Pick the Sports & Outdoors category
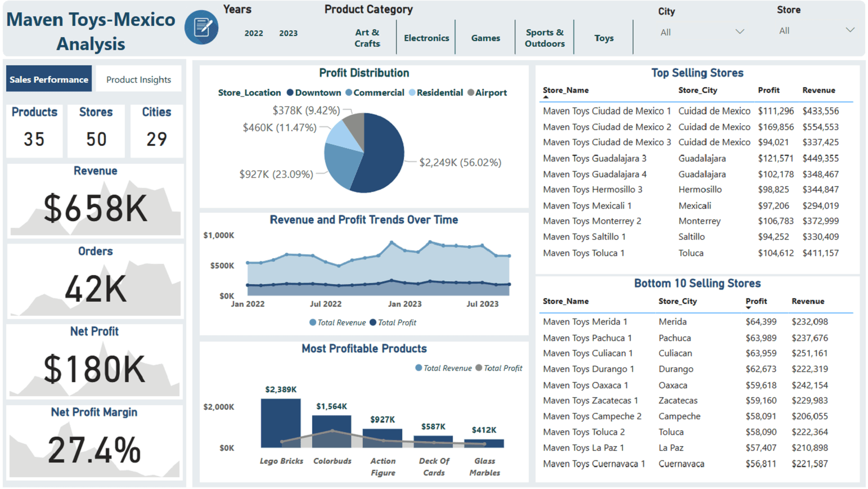The image size is (868, 489). pos(545,38)
